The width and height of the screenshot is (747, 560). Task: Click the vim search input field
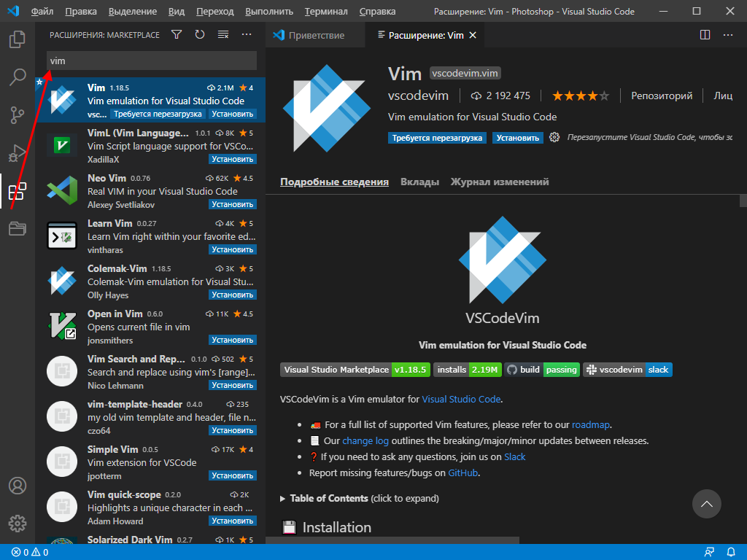point(150,61)
